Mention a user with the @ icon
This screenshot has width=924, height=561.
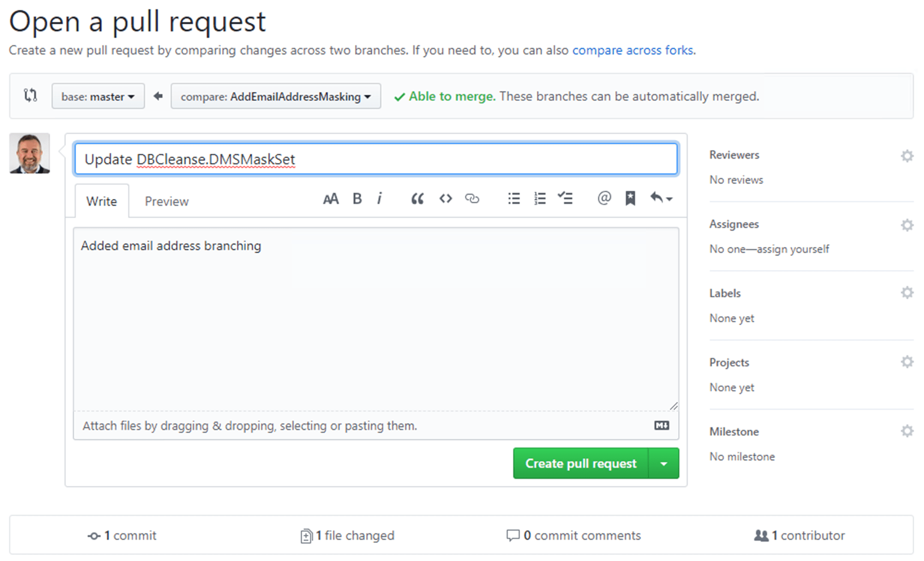tap(604, 198)
